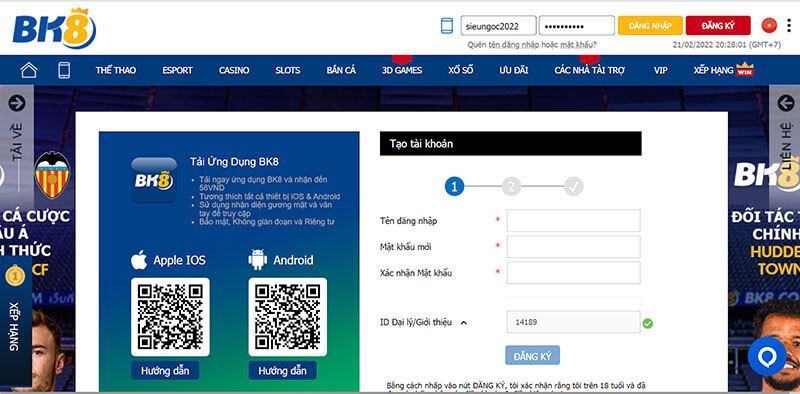This screenshot has width=800, height=394.
Task: Click the forgot mật khẩu link
Action: point(577,45)
